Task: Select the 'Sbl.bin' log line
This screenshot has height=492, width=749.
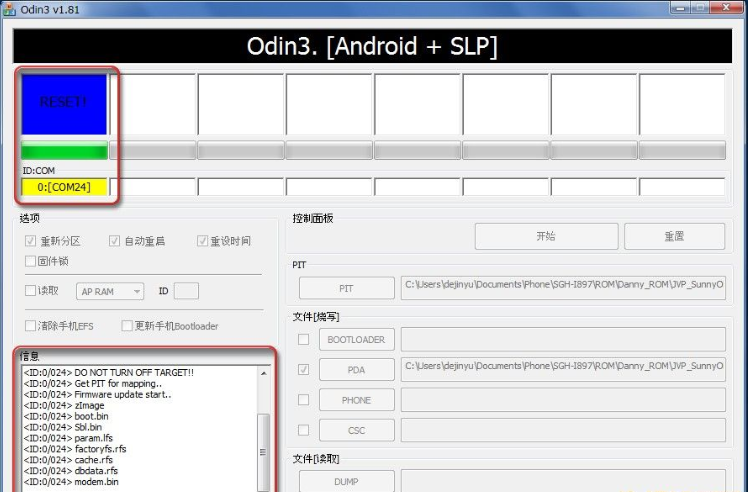Action: 63,427
